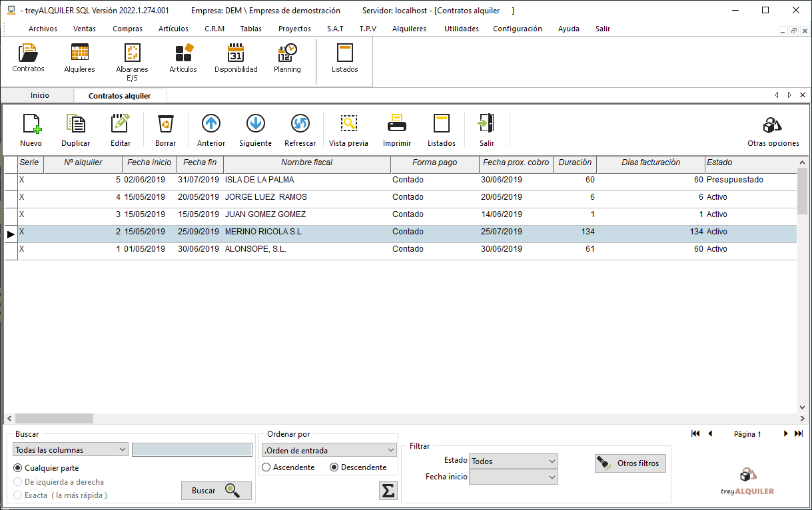Go to next record with Siguiente
The height and width of the screenshot is (510, 812).
click(x=256, y=130)
